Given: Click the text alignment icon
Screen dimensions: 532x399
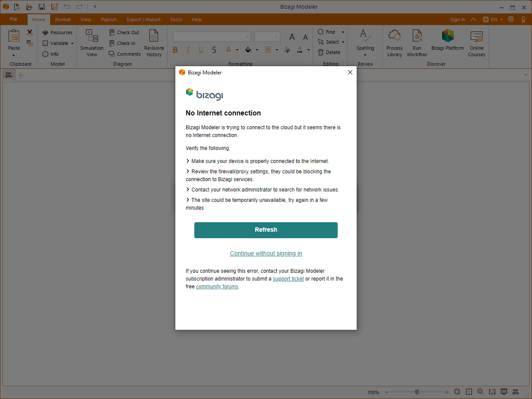Looking at the screenshot, I should (268, 50).
